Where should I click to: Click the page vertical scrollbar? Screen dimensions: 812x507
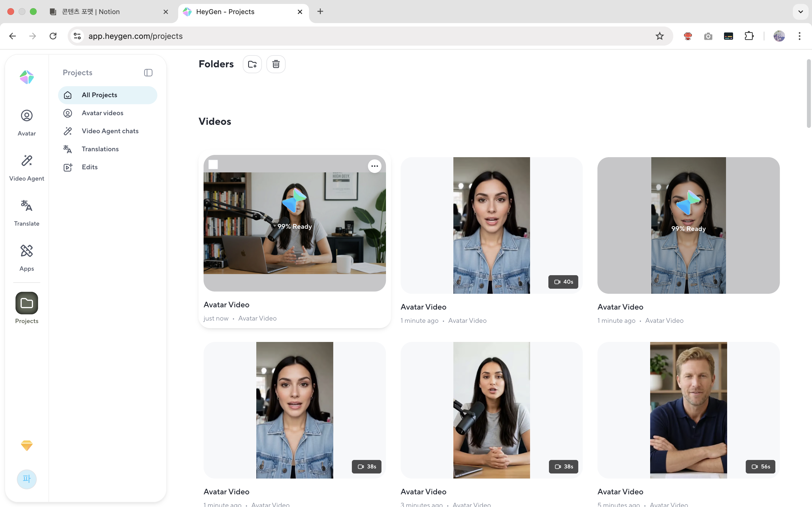click(809, 94)
